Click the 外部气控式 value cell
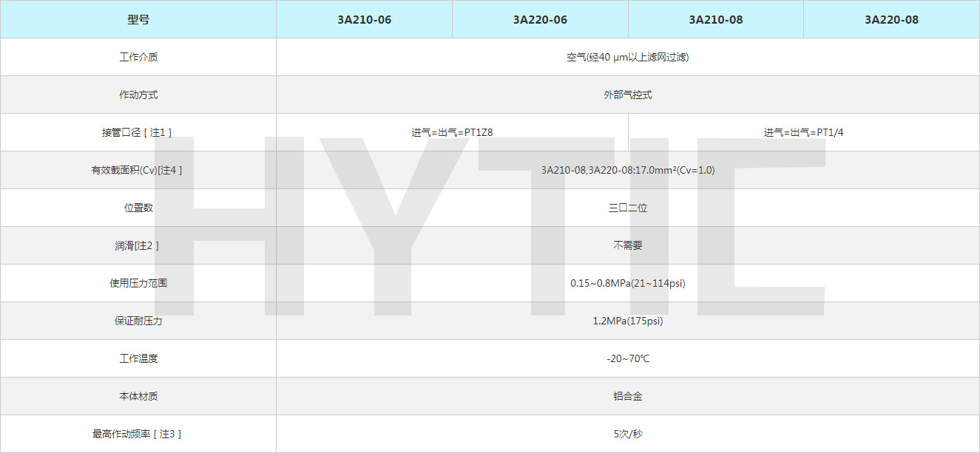 628,95
